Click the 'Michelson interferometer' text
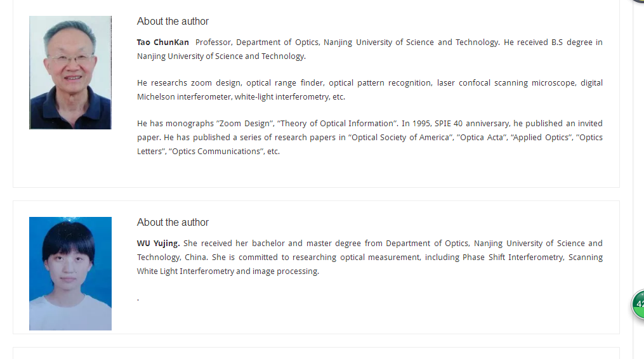 pyautogui.click(x=184, y=97)
